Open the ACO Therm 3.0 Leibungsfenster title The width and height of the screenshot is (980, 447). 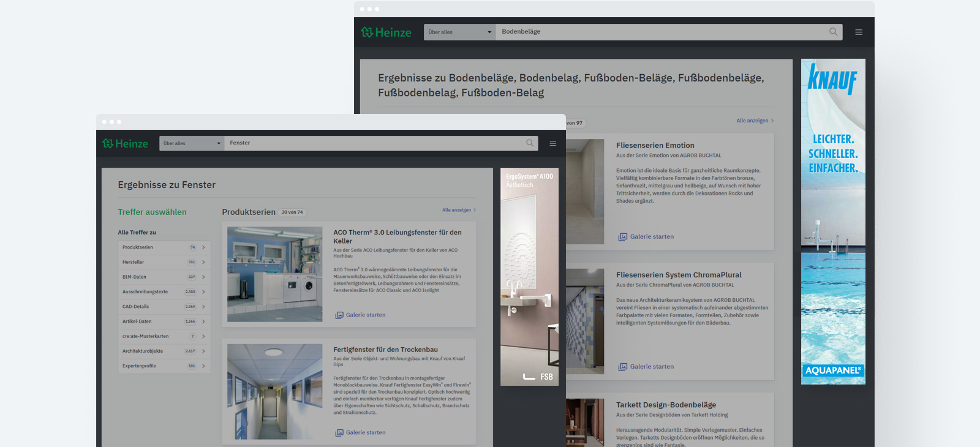click(x=398, y=237)
